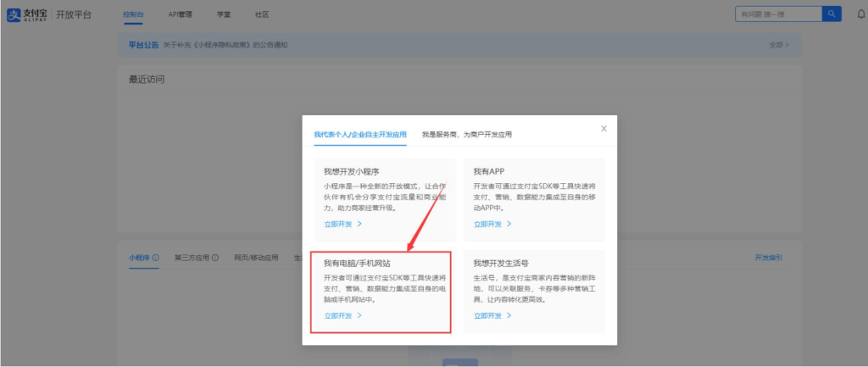
Task: Click the 我想开发小程序 card title
Action: tap(352, 171)
